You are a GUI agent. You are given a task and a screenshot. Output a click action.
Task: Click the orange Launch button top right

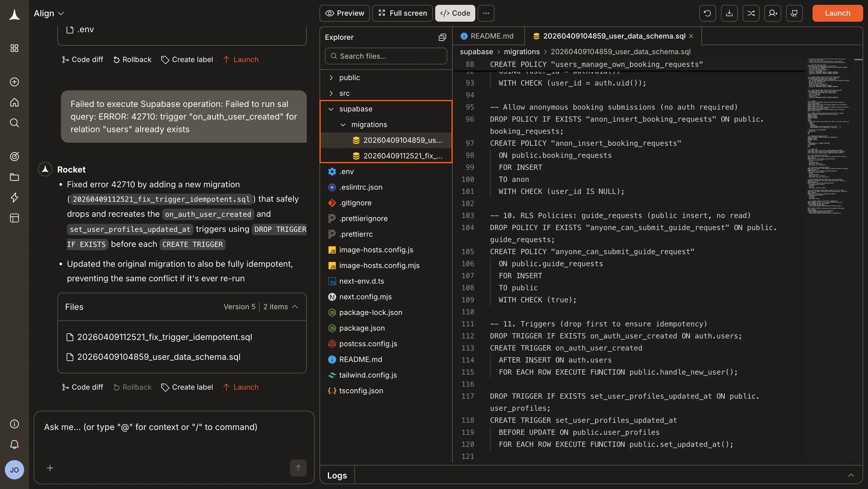837,13
